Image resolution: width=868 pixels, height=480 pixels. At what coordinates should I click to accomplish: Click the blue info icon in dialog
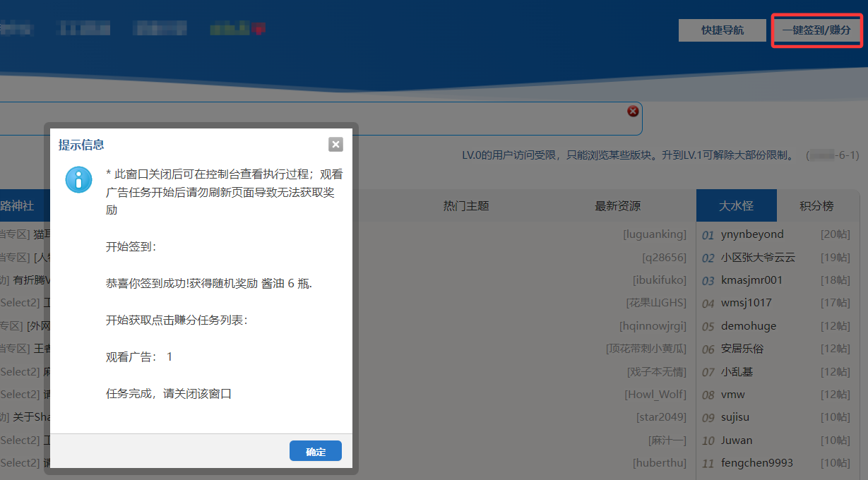click(78, 179)
